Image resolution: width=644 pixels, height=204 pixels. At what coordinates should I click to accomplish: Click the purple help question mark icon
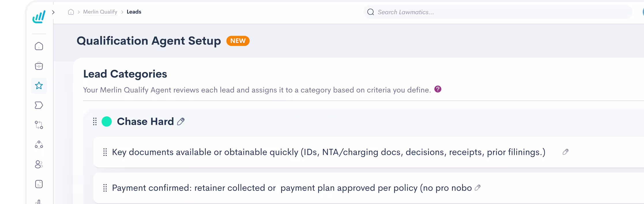438,89
